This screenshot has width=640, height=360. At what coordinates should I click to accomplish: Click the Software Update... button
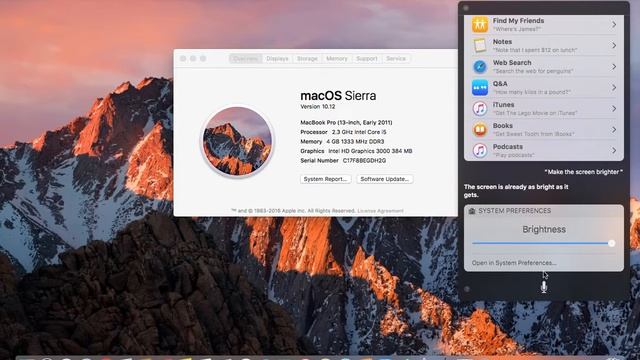[385, 179]
